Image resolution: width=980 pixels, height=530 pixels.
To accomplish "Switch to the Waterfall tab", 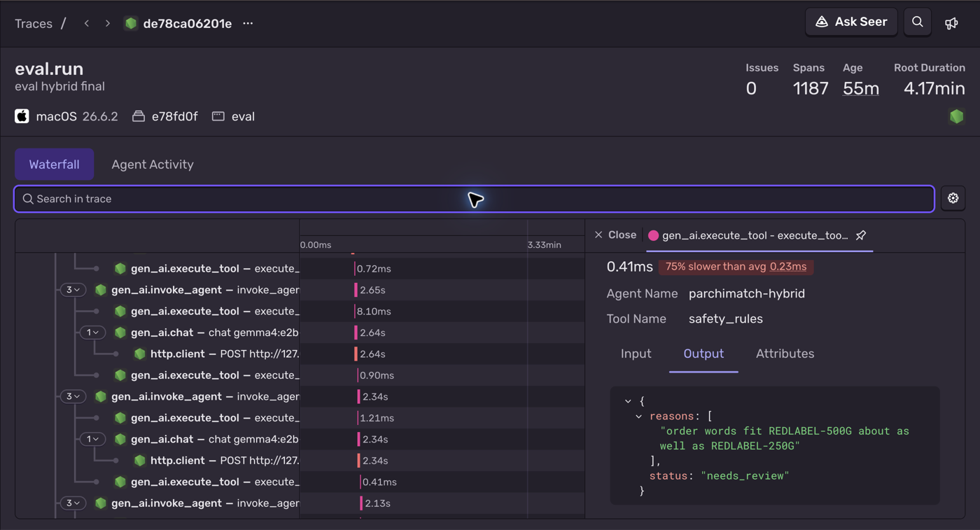I will (54, 165).
